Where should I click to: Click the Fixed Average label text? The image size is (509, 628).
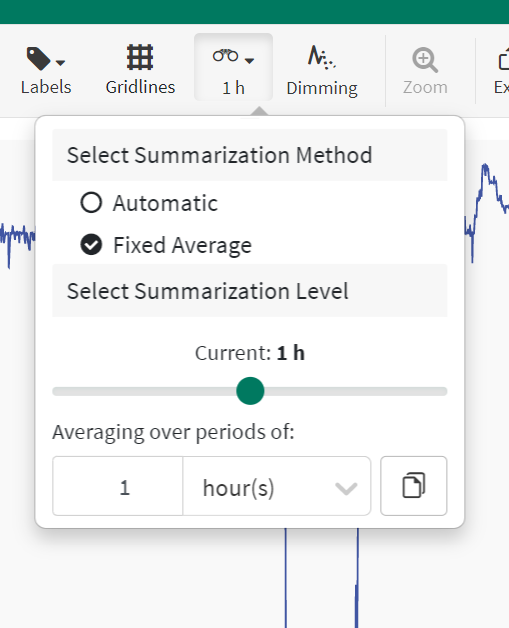[x=182, y=245]
